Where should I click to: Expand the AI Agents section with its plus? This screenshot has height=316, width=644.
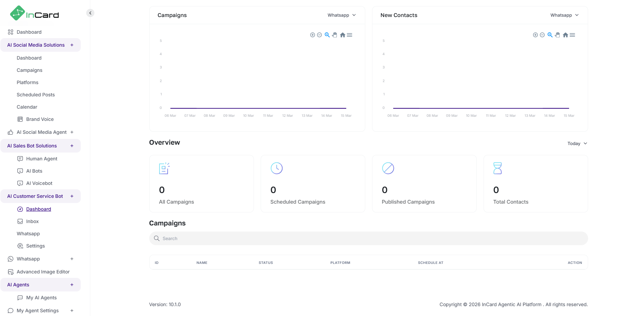(x=72, y=285)
